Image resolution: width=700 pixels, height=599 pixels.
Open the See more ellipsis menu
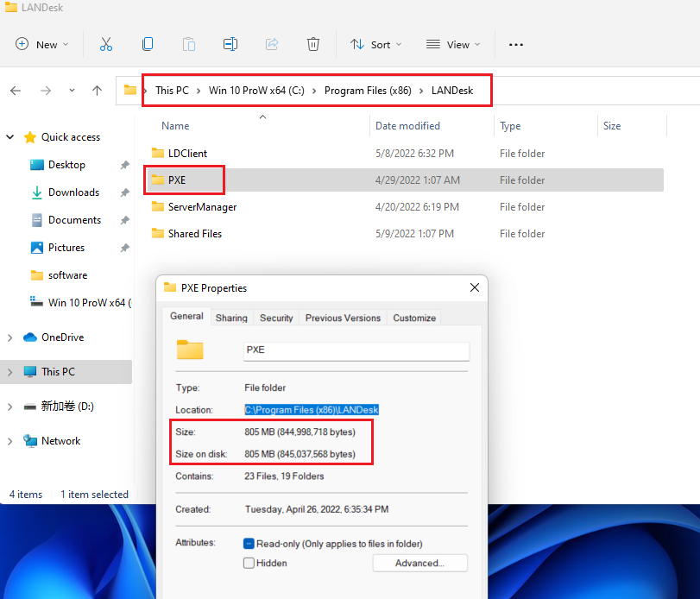(516, 45)
